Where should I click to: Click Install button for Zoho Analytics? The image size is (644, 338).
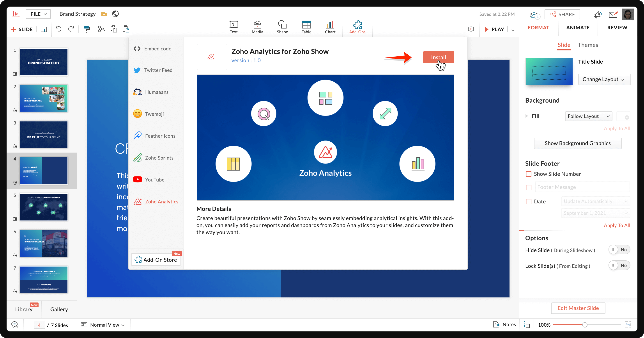(x=439, y=57)
